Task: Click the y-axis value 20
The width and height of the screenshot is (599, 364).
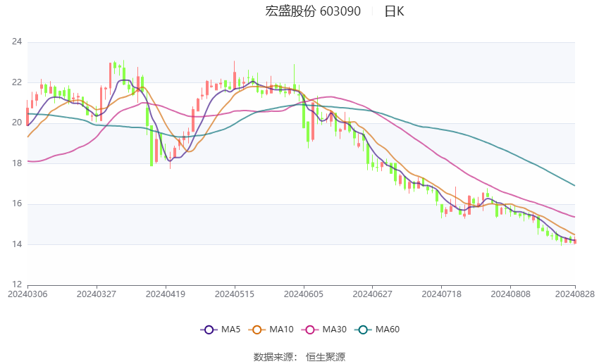Action: click(x=17, y=123)
